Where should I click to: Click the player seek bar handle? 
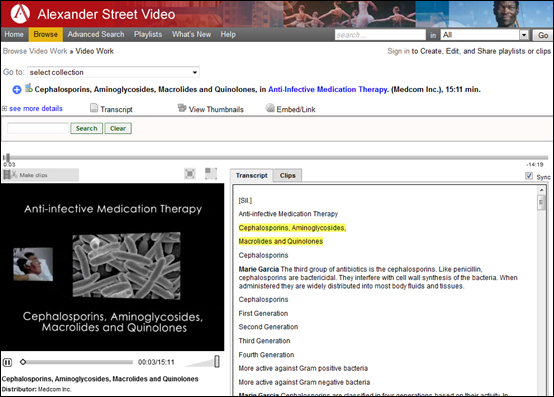23,362
